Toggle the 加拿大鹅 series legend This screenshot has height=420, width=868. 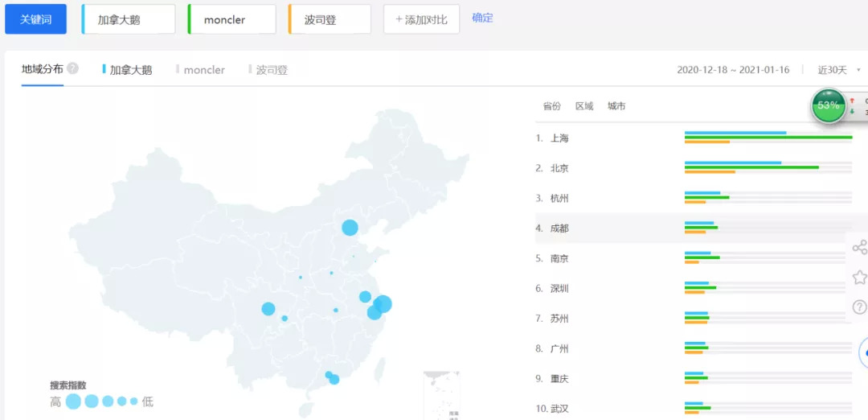(127, 70)
